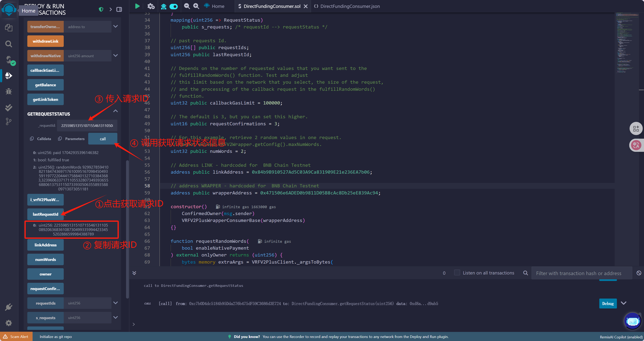Click the Remix logo home icon

tap(9, 9)
